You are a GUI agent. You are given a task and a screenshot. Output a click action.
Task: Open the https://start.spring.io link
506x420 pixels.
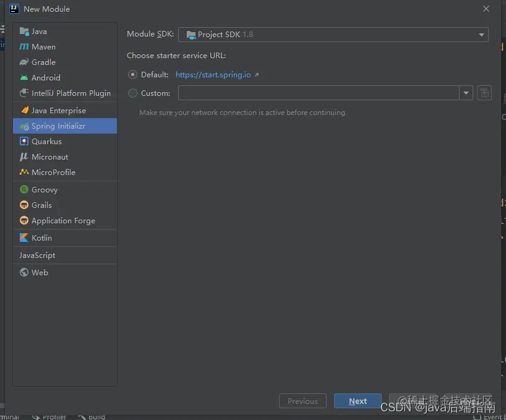tap(213, 75)
